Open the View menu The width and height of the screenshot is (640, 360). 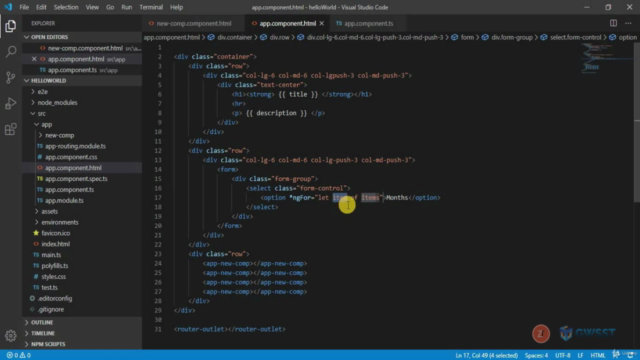click(x=92, y=7)
